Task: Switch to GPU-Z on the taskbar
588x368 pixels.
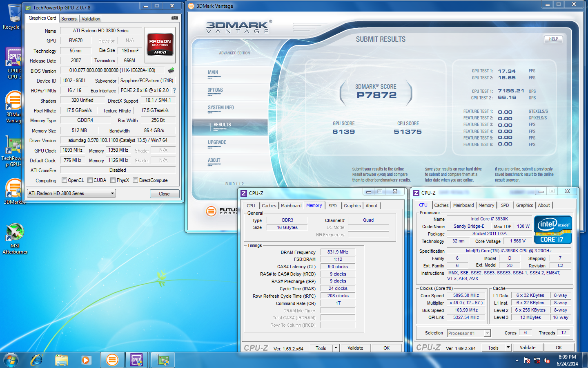Action: click(x=163, y=360)
